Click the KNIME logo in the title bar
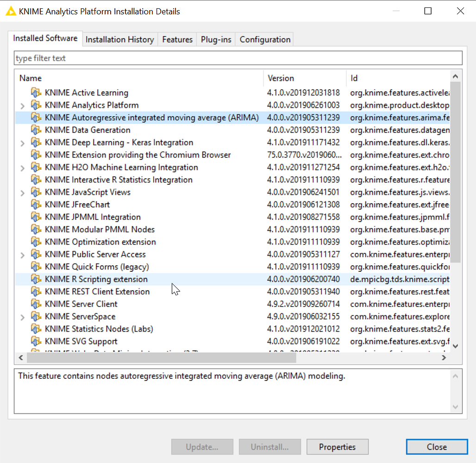 click(x=10, y=11)
